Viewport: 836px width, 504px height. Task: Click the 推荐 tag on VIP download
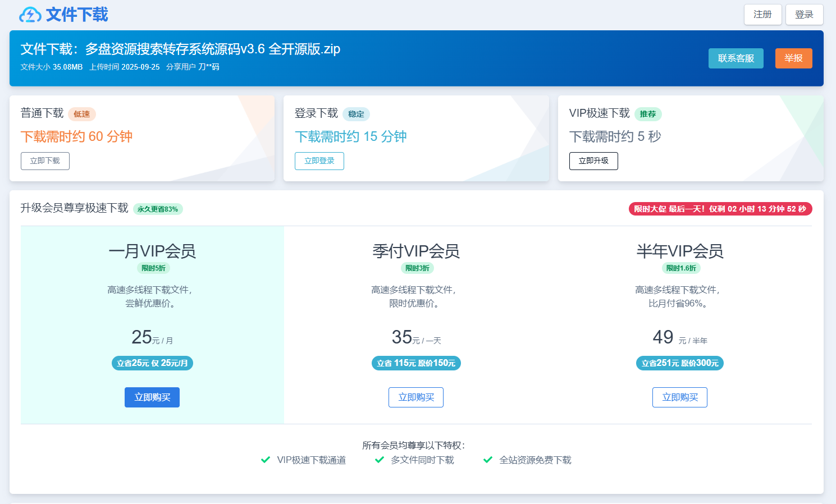648,114
